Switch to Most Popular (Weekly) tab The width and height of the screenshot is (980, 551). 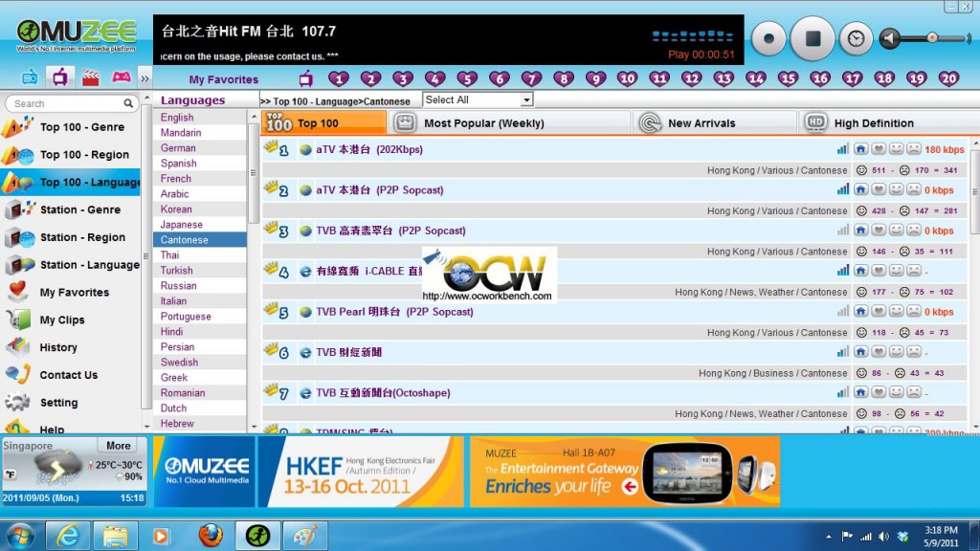(x=509, y=123)
